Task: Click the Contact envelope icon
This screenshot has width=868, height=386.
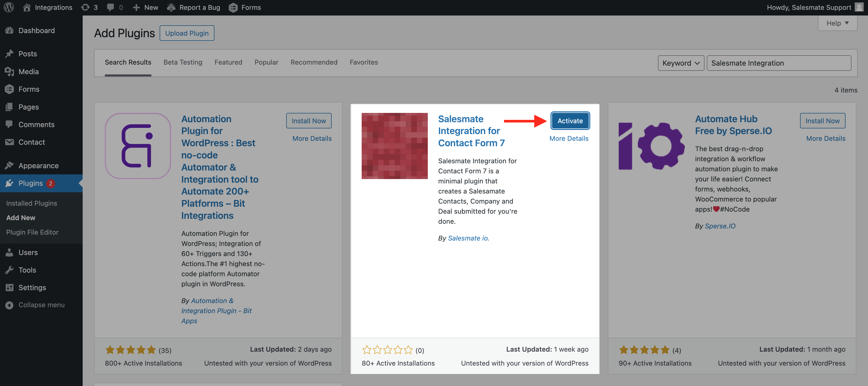Action: point(10,142)
